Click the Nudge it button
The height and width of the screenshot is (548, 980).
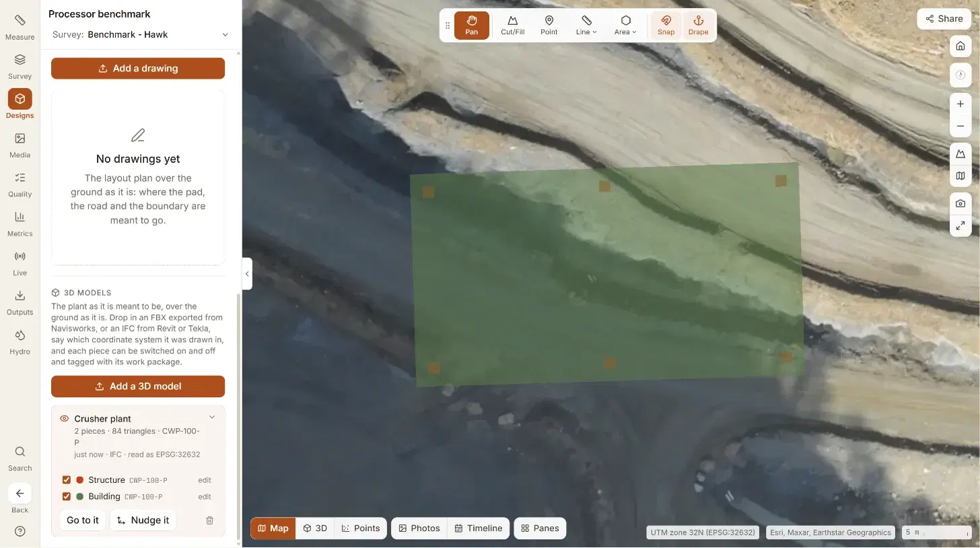point(143,520)
